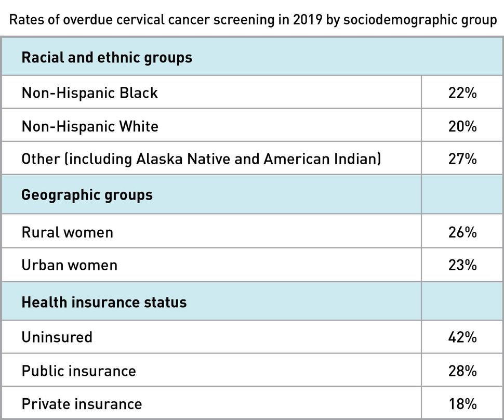
Task: Select the Rural women row label
Action: pos(67,232)
